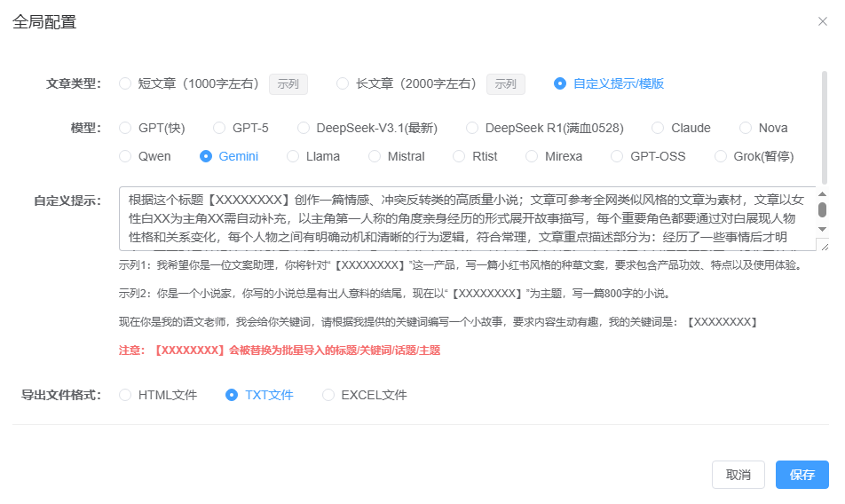
Task: Click the text area scrollbar down arrow
Action: click(822, 230)
